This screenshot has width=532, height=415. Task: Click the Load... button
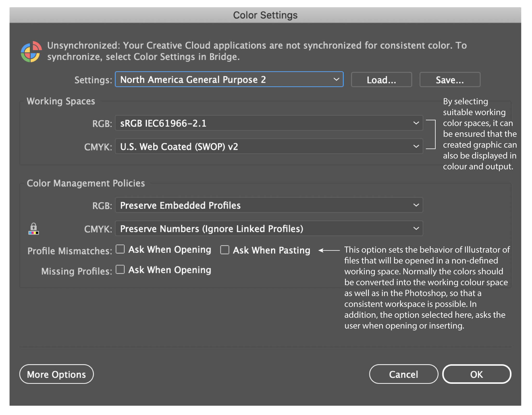click(381, 80)
